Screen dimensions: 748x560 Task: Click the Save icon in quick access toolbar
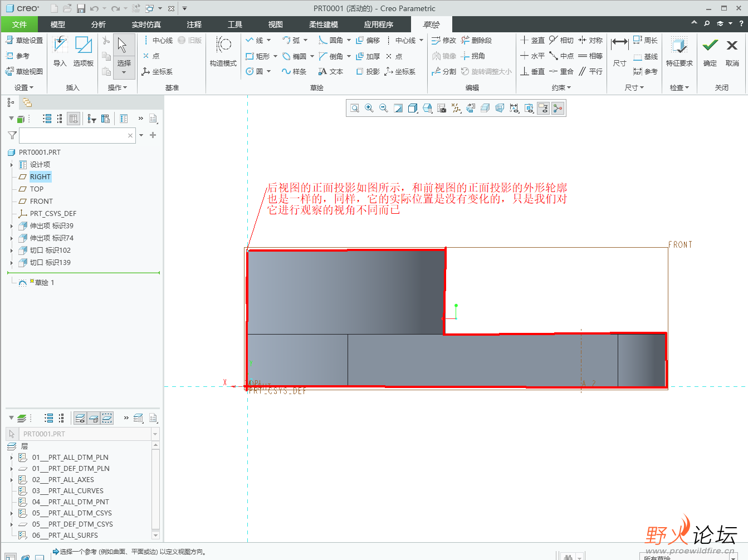(x=81, y=8)
